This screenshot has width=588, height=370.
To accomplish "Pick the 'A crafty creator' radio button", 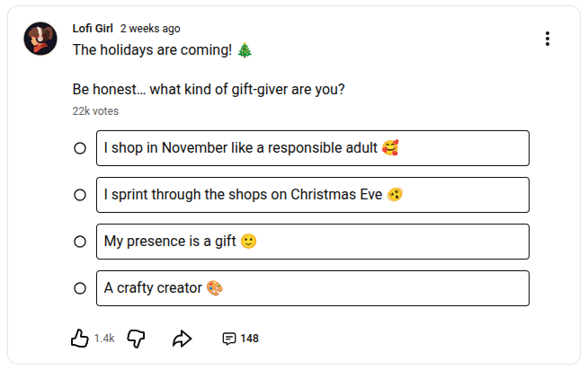I will [80, 288].
